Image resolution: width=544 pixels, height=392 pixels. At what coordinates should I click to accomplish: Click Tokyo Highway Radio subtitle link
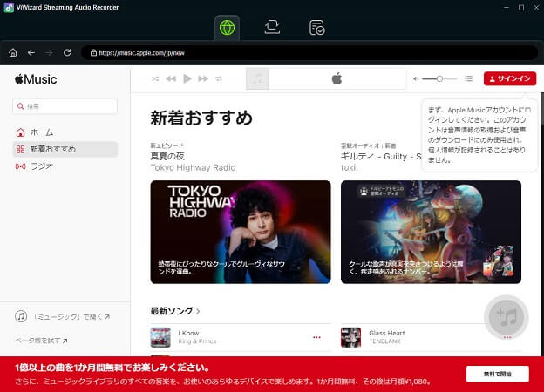[193, 168]
